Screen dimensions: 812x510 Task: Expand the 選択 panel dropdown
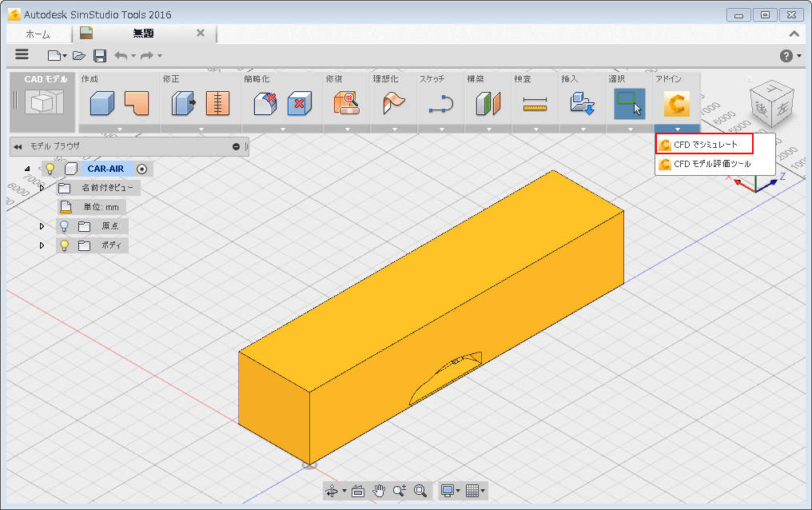tap(631, 129)
